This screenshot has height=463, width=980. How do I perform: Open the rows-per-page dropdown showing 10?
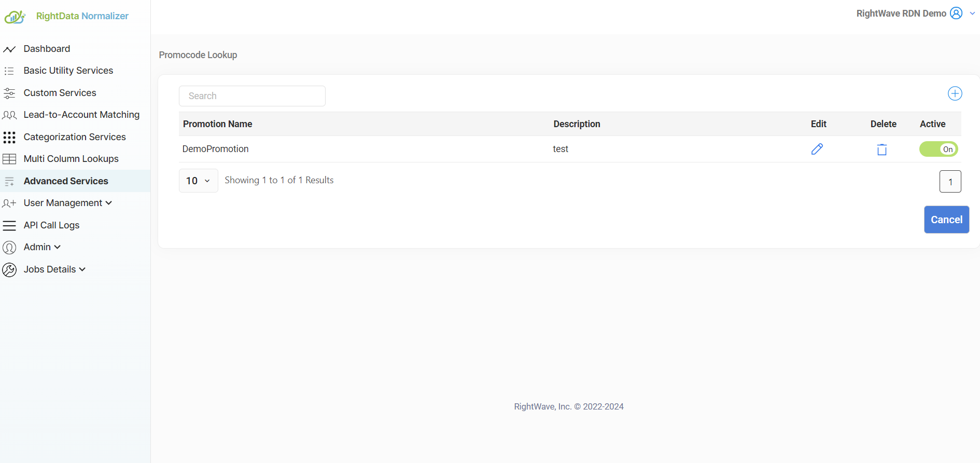coord(198,181)
